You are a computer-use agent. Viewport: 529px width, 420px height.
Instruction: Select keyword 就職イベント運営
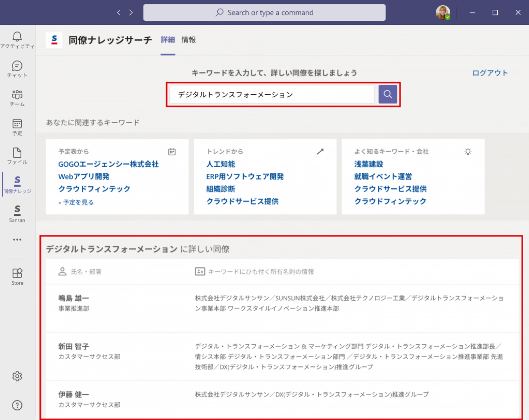click(383, 177)
